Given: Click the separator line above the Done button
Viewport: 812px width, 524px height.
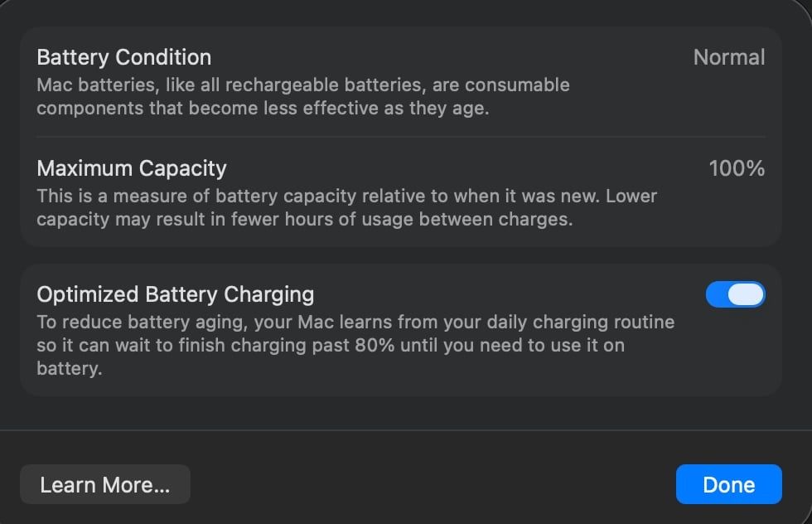Looking at the screenshot, I should pos(406,430).
